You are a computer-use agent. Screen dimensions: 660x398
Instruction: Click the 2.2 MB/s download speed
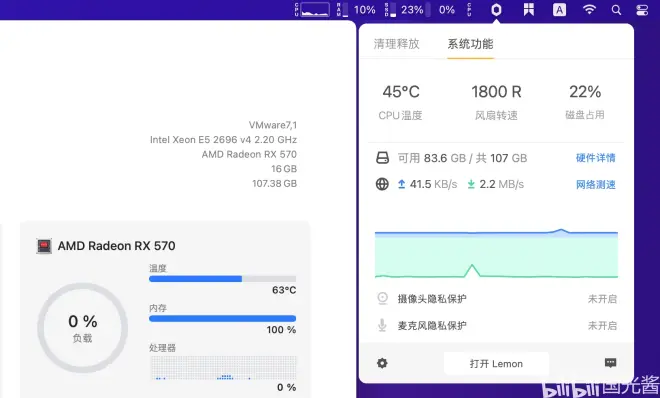point(501,184)
